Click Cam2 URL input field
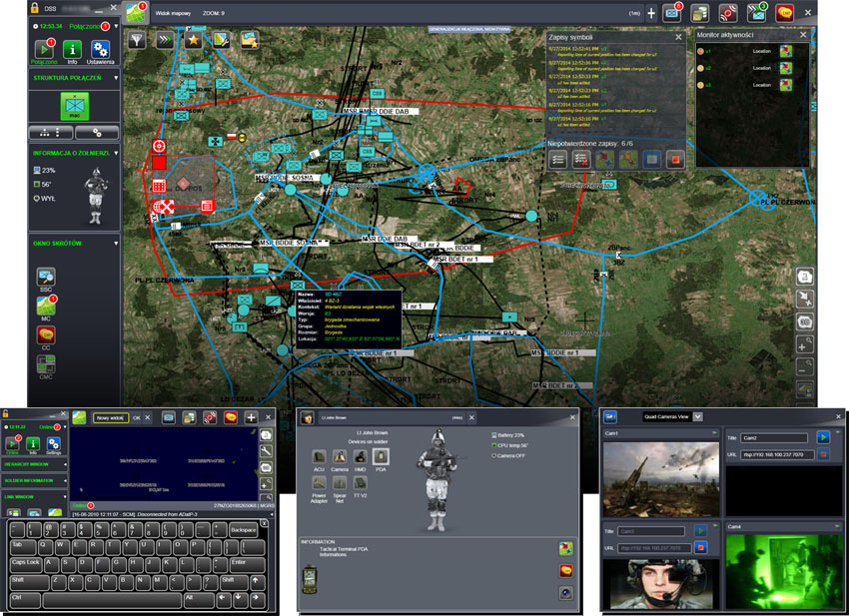Image resolution: width=849 pixels, height=616 pixels. click(777, 454)
